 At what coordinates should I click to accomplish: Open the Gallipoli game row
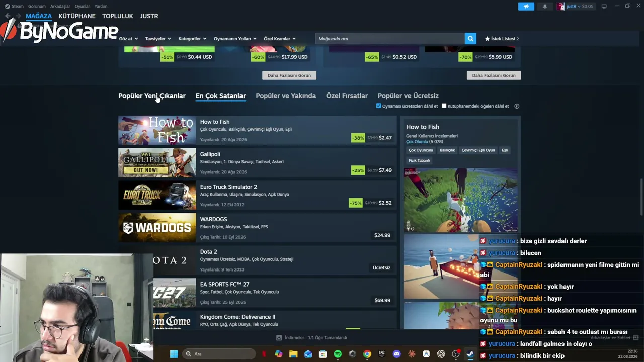point(258,163)
